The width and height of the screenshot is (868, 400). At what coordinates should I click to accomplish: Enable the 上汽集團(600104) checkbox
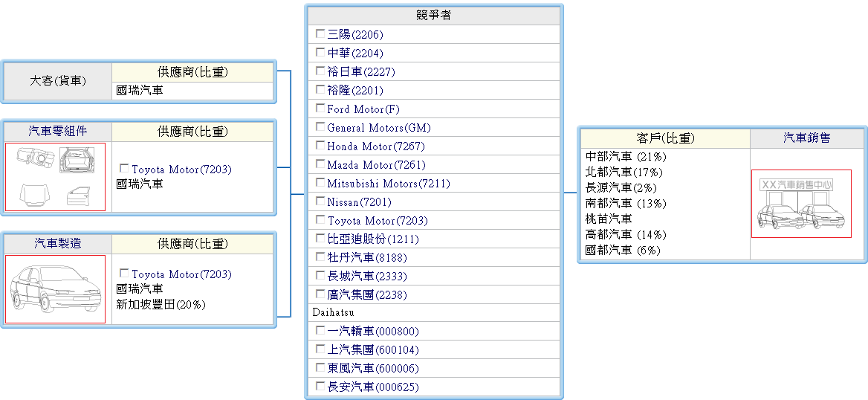pyautogui.click(x=320, y=349)
